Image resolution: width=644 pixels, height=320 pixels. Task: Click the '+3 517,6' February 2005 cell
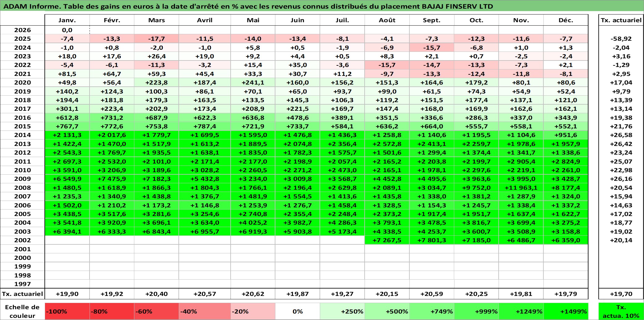(112, 214)
